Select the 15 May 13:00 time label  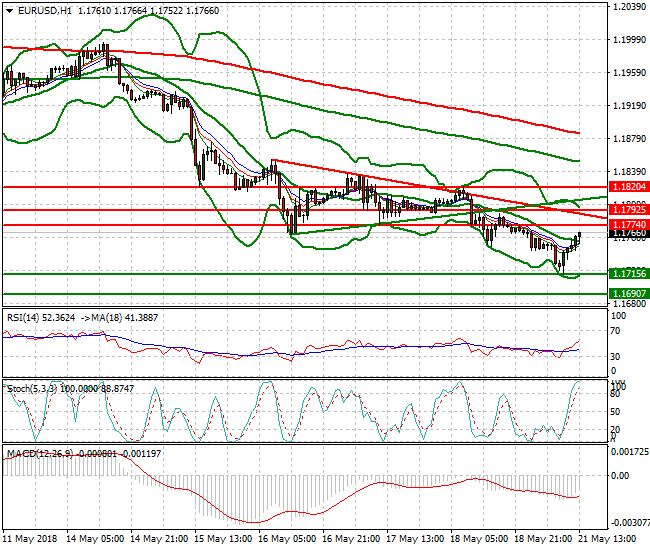coord(223,539)
